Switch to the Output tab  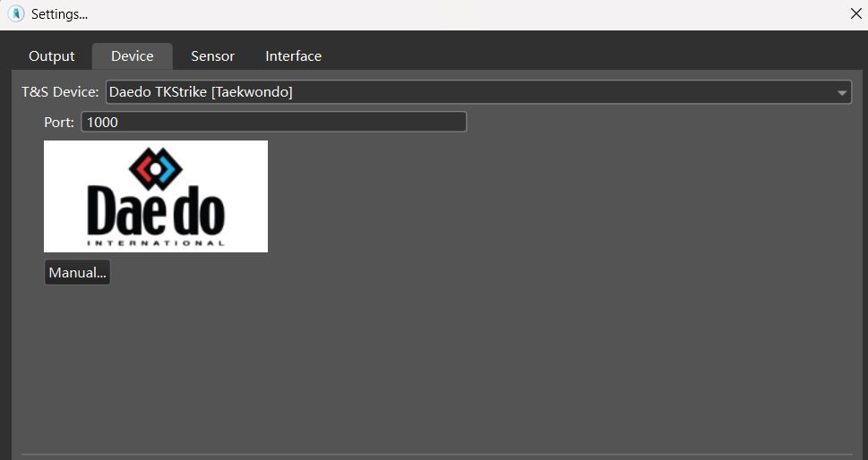(x=52, y=56)
